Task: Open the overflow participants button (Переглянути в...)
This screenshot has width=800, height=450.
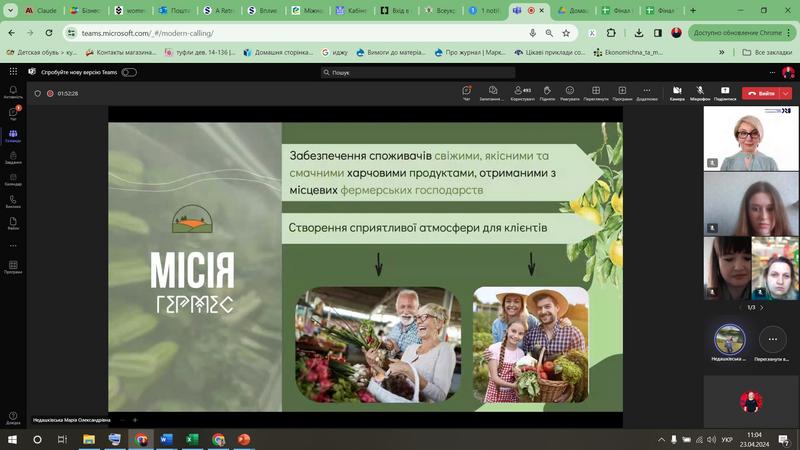Action: coord(772,339)
